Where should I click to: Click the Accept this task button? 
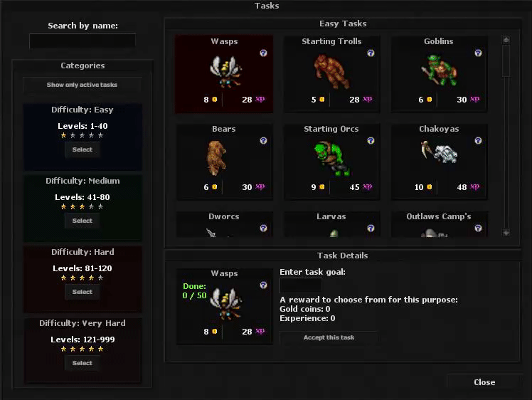[329, 337]
